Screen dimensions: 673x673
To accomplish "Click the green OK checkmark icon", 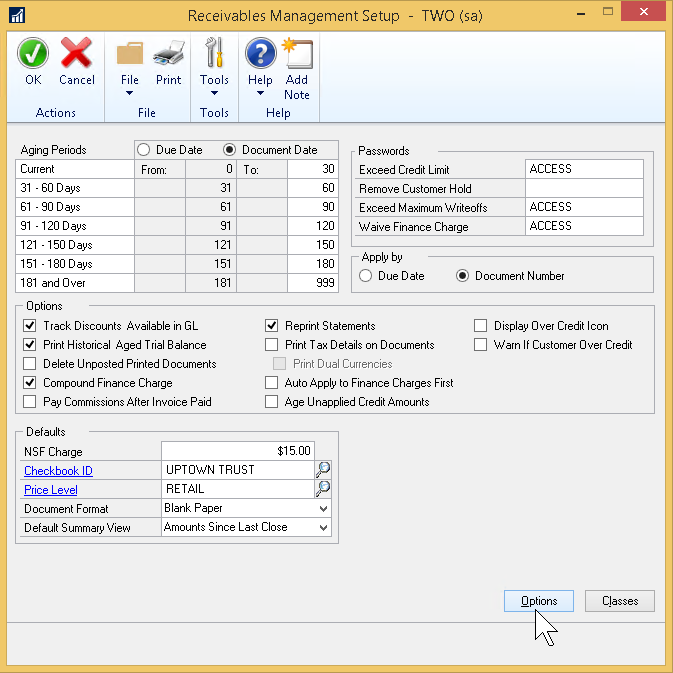I will pos(33,54).
